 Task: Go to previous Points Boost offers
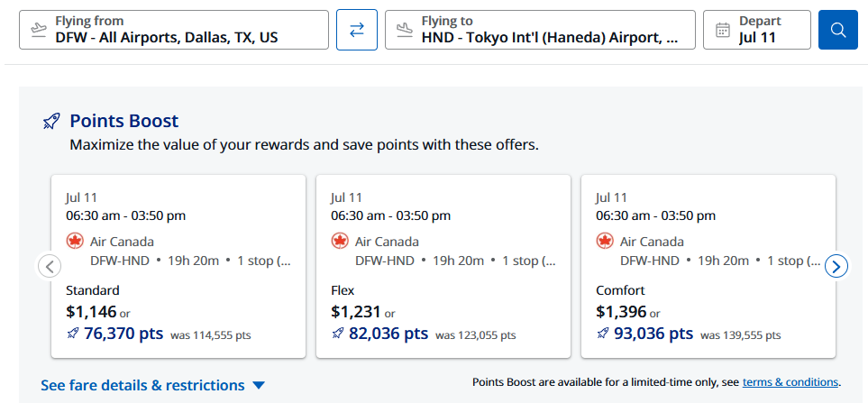tap(50, 267)
